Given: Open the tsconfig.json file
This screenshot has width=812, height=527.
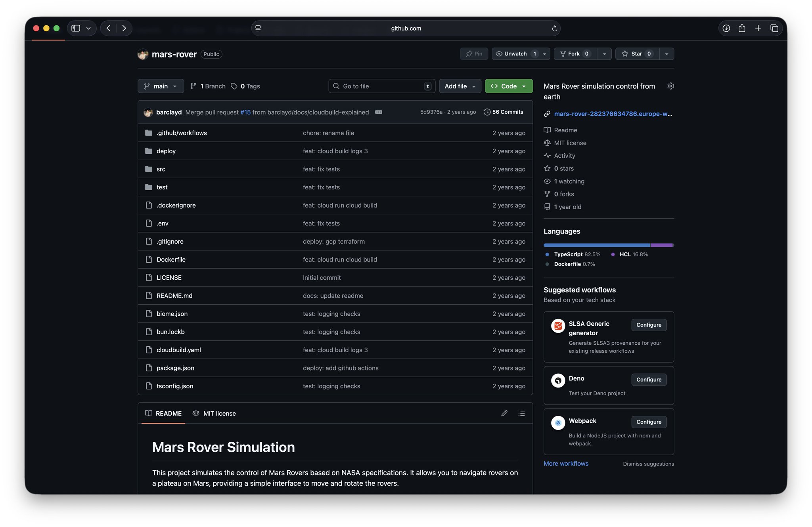Looking at the screenshot, I should pos(175,386).
